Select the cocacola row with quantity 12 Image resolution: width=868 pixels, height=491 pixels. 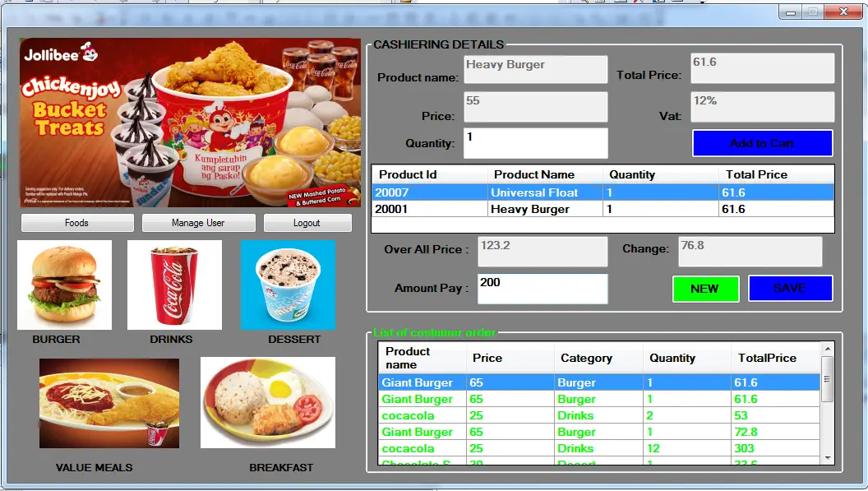[x=599, y=448]
